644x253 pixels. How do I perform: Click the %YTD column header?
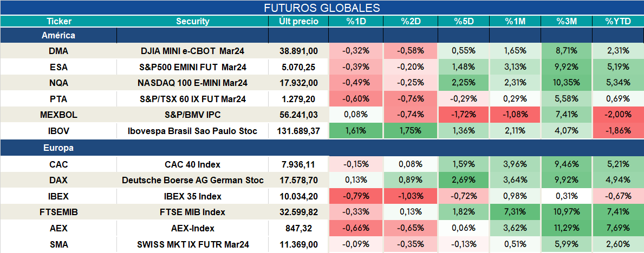617,22
